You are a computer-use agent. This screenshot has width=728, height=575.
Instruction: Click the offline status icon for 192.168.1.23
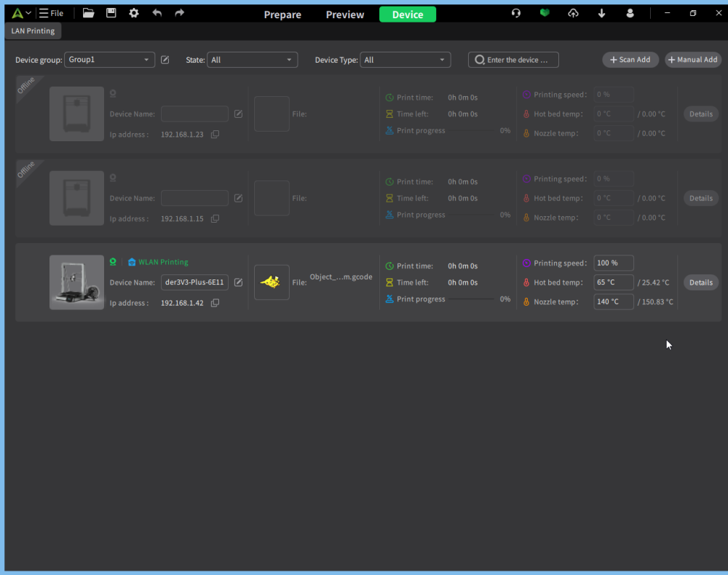click(113, 93)
